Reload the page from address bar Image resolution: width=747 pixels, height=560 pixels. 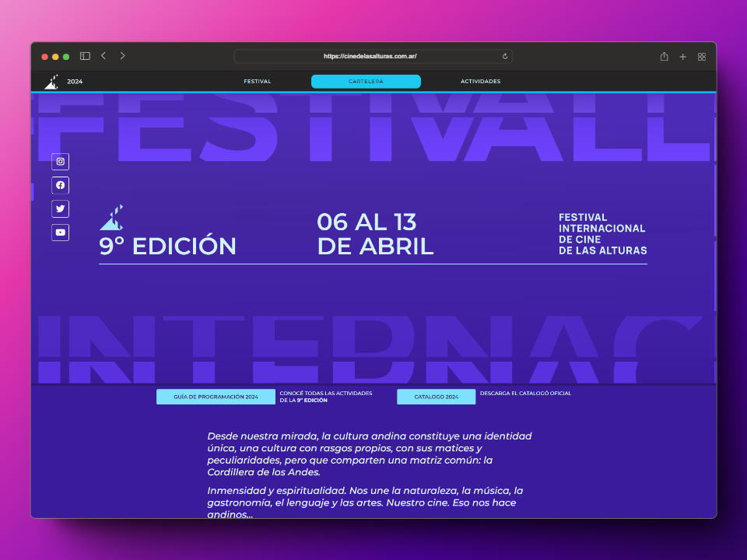pyautogui.click(x=505, y=57)
